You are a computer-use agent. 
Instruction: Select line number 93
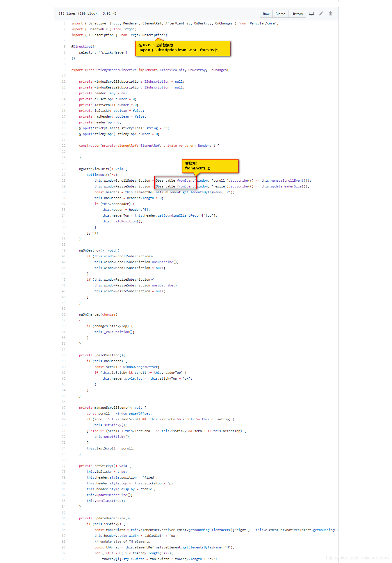click(x=64, y=559)
